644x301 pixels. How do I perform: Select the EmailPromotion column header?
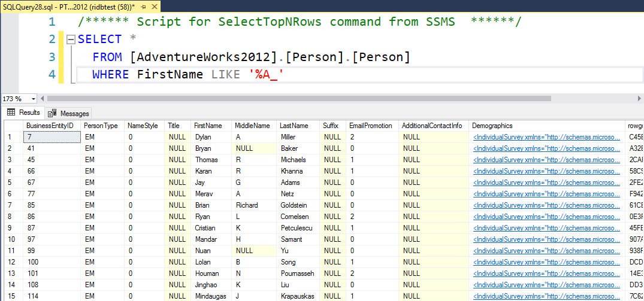point(372,126)
